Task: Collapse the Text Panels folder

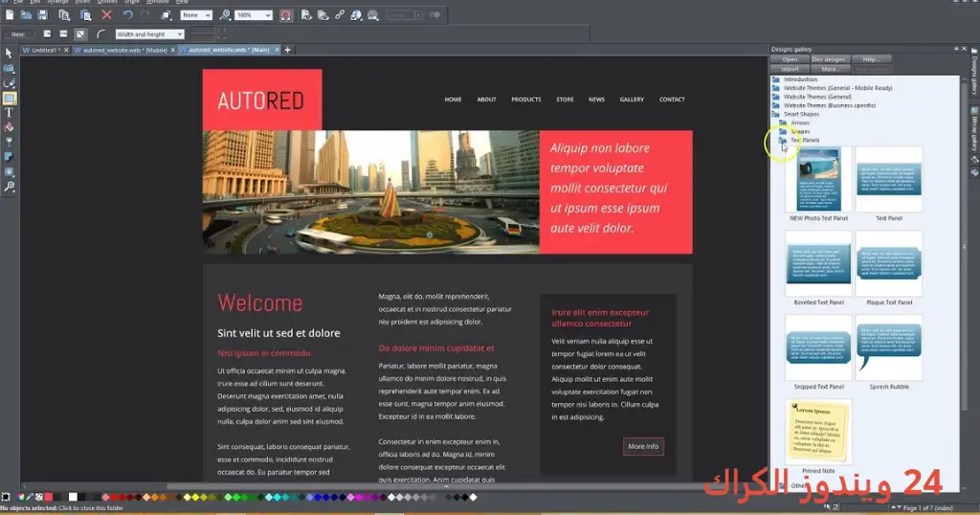Action: coord(783,141)
